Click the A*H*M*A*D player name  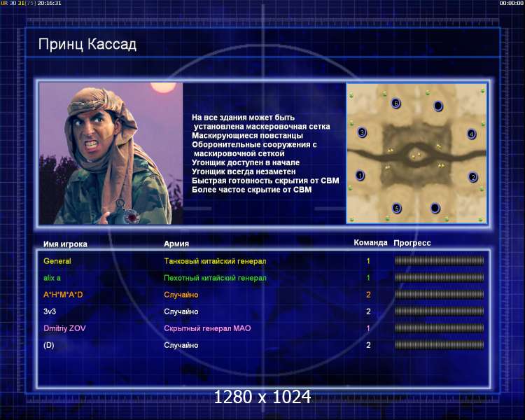(63, 295)
